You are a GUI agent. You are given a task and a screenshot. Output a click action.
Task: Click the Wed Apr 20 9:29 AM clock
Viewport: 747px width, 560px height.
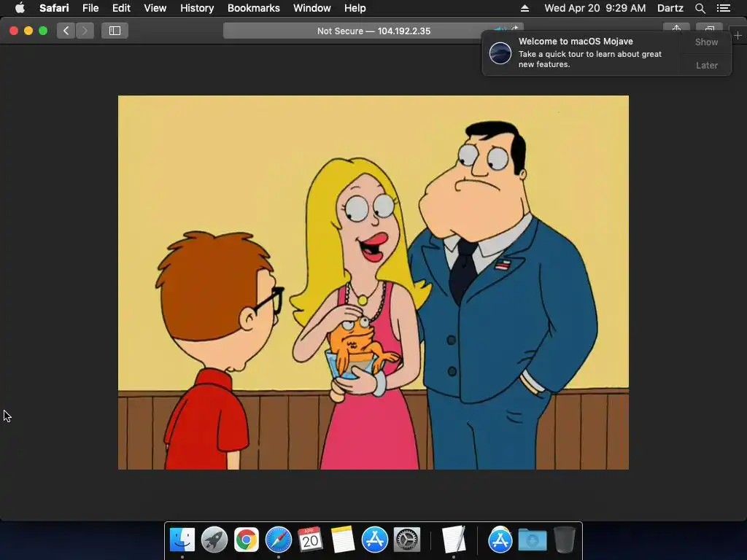coord(595,8)
